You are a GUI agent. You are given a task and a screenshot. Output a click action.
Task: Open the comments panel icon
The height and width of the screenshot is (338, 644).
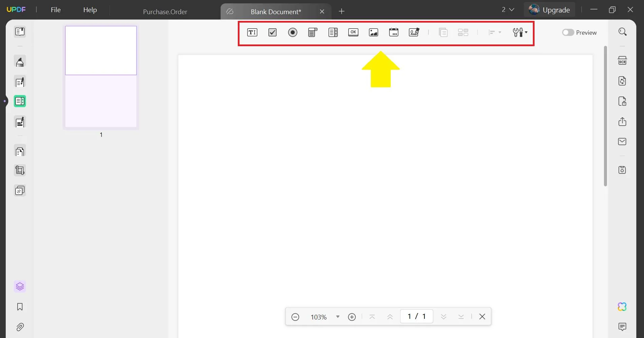tap(622, 327)
